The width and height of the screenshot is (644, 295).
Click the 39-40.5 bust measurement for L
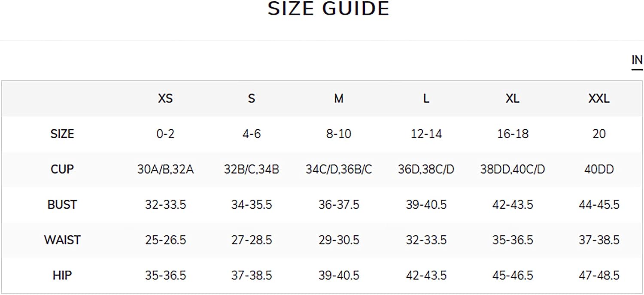click(426, 204)
